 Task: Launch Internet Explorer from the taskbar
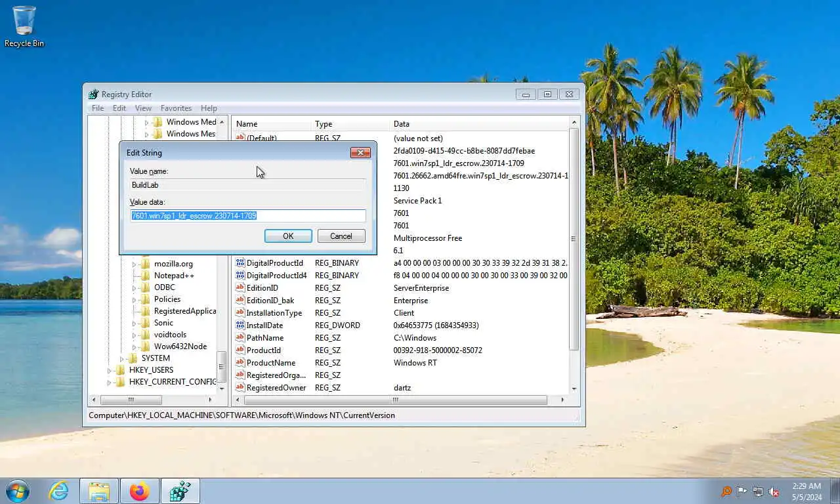click(59, 491)
